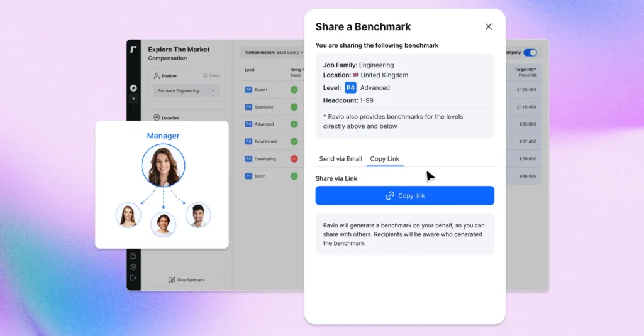Open the settings gear in sidebar
644x336 pixels.
[x=133, y=267]
